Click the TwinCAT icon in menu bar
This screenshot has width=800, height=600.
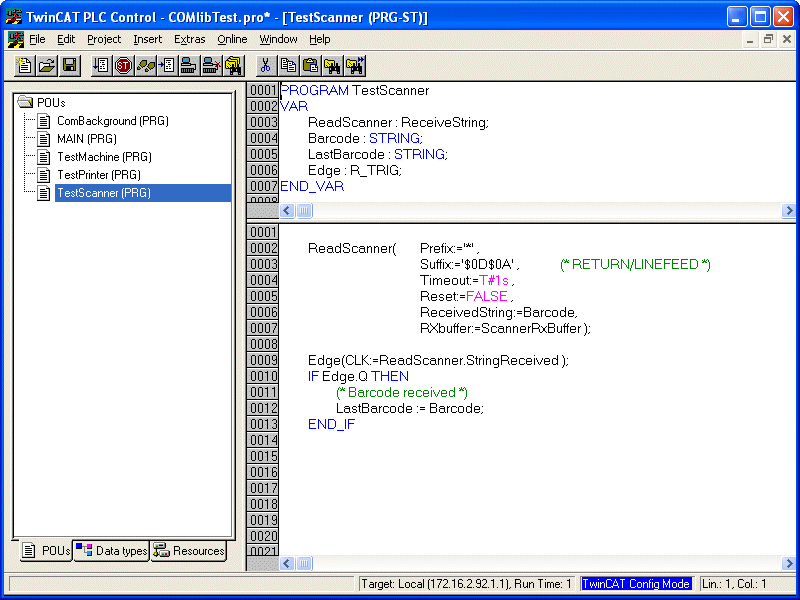pos(15,39)
